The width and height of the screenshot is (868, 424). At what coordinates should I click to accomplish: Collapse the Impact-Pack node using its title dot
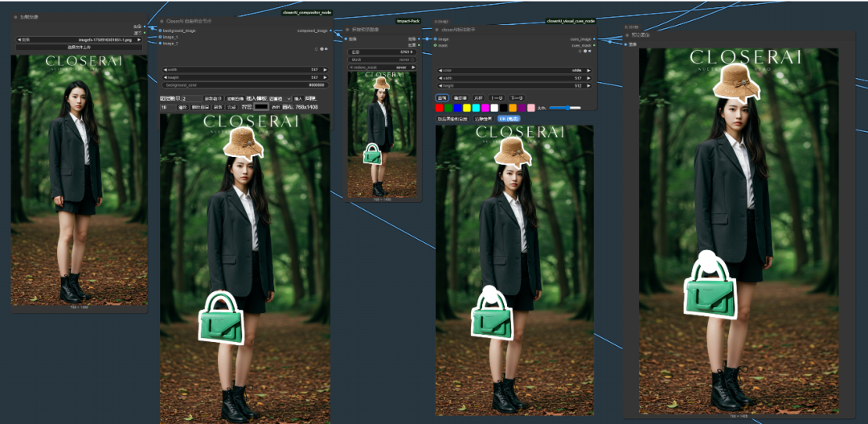tap(348, 30)
